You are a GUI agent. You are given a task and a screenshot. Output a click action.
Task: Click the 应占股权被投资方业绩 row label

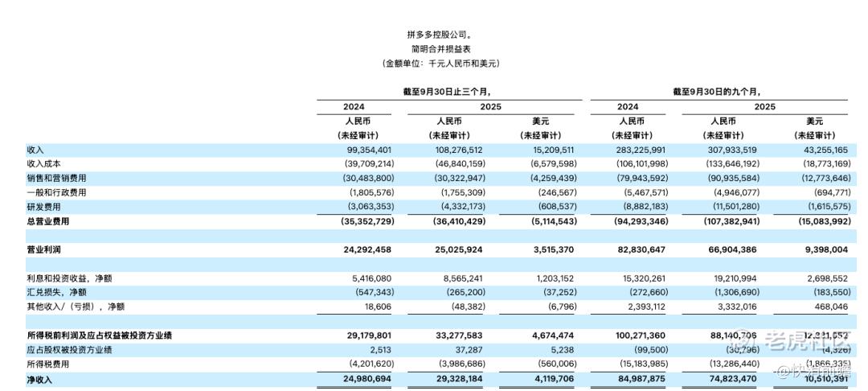69,350
